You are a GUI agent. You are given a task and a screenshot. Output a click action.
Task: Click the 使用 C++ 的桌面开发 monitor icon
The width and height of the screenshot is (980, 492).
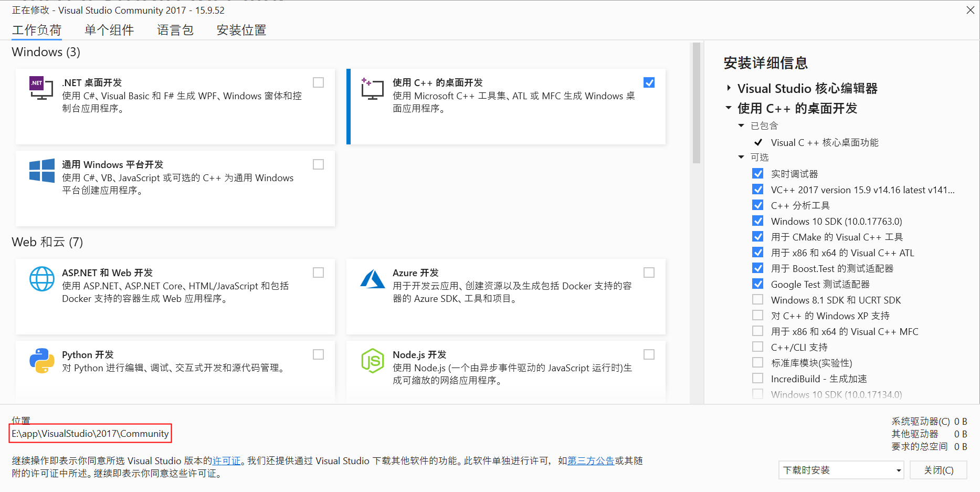[x=373, y=89]
